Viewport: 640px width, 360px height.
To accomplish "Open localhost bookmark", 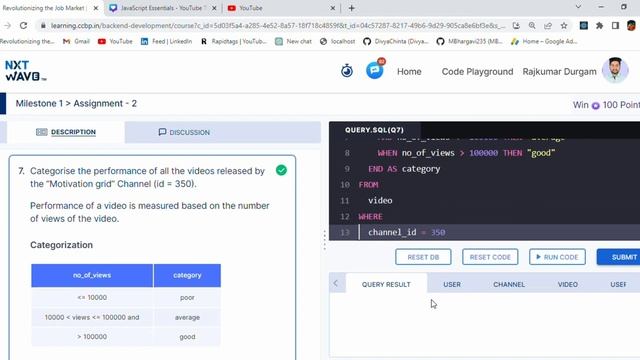I will (x=338, y=41).
